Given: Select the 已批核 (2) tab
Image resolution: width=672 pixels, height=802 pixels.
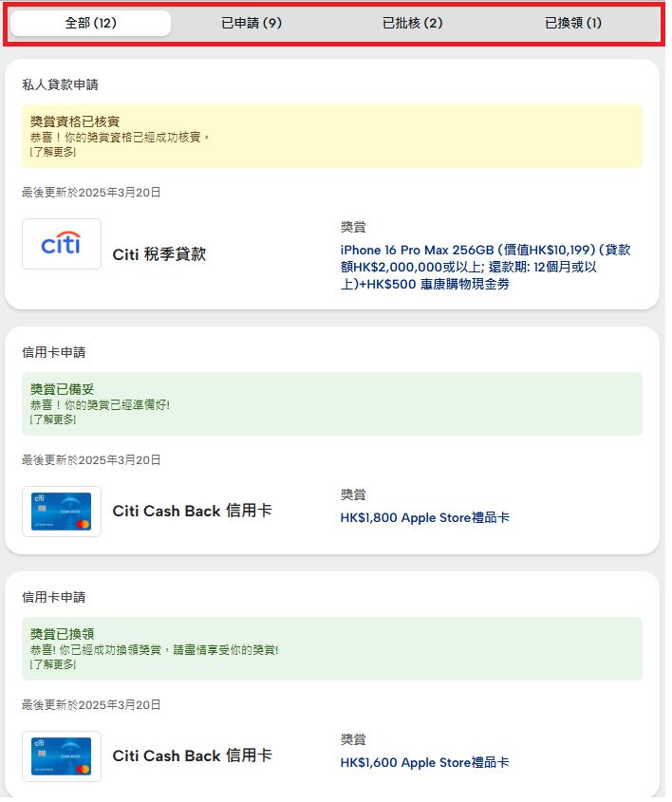Looking at the screenshot, I should click(412, 22).
